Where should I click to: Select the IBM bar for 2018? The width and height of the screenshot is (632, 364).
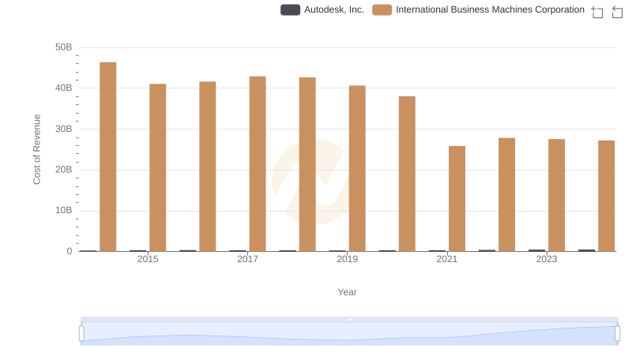coord(307,164)
